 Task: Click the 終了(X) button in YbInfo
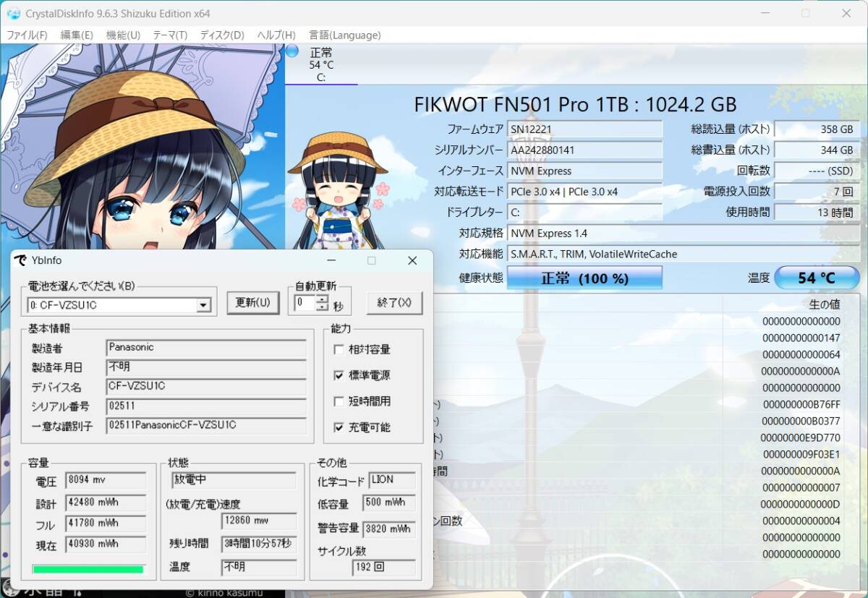(394, 303)
